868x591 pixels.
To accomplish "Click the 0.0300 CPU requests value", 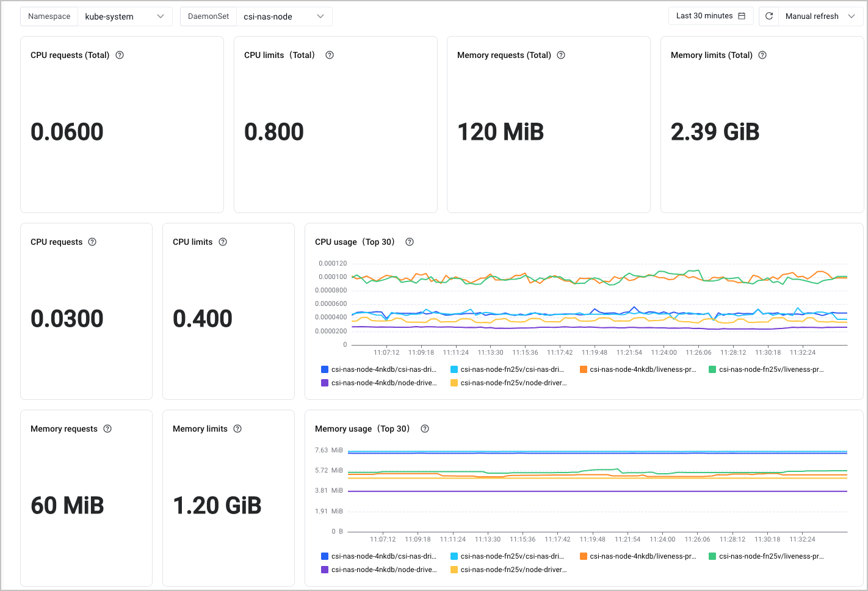I will pyautogui.click(x=67, y=319).
